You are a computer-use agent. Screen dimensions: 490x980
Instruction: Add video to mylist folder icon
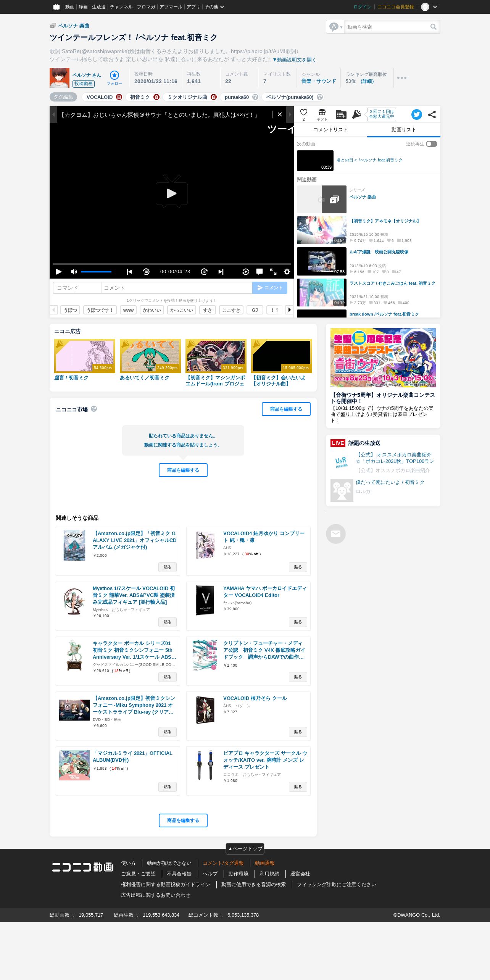341,114
